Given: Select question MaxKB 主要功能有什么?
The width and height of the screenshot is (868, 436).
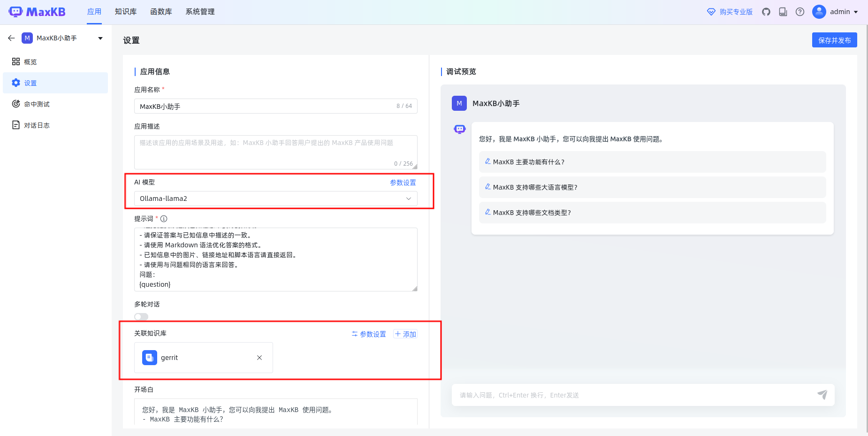Looking at the screenshot, I should [652, 162].
